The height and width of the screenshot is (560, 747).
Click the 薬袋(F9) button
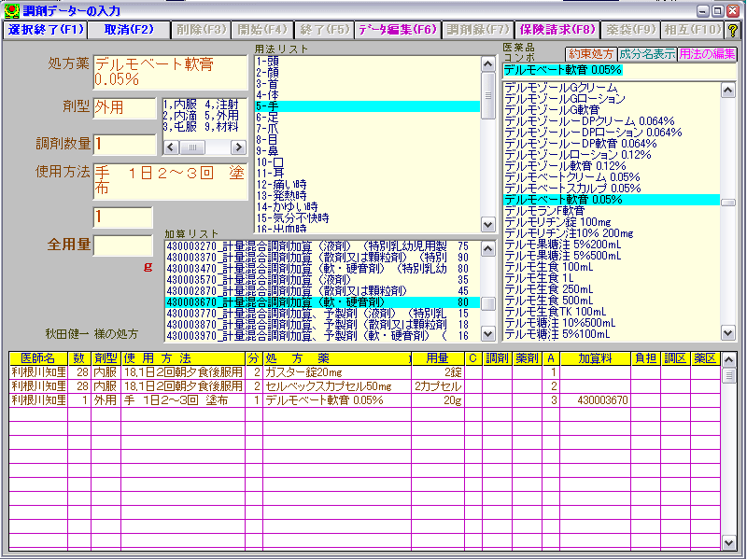coord(631,30)
